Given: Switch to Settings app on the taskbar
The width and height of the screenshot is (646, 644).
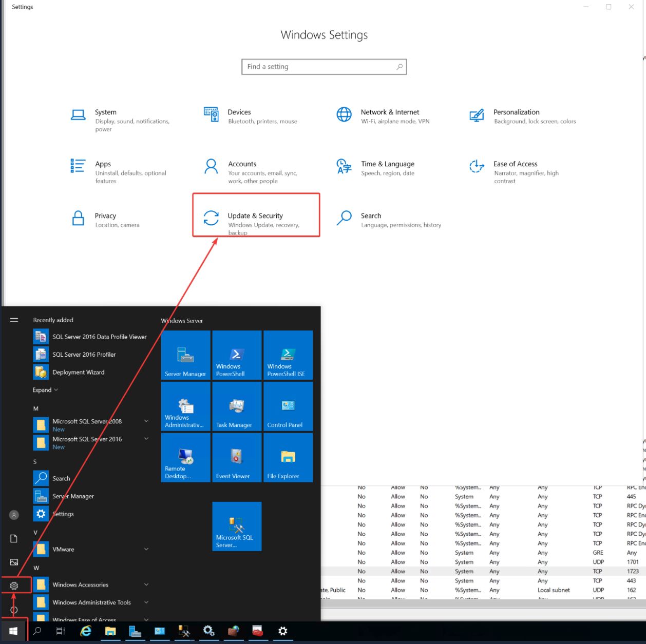Looking at the screenshot, I should [x=282, y=631].
